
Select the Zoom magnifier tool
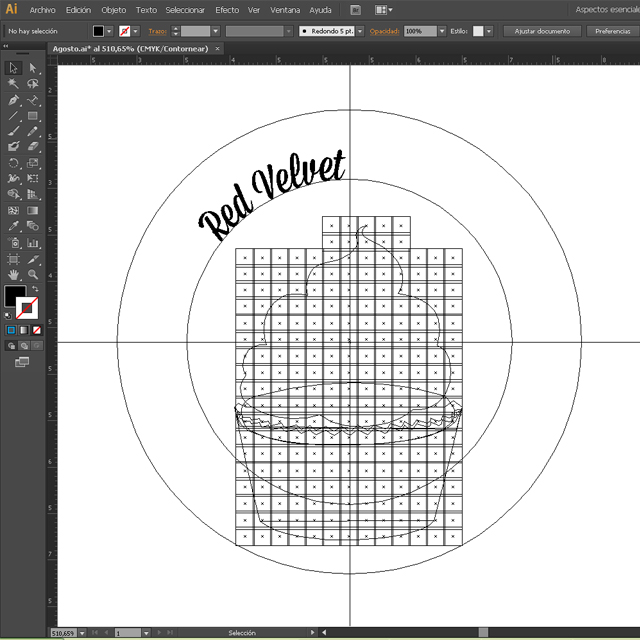pyautogui.click(x=33, y=275)
